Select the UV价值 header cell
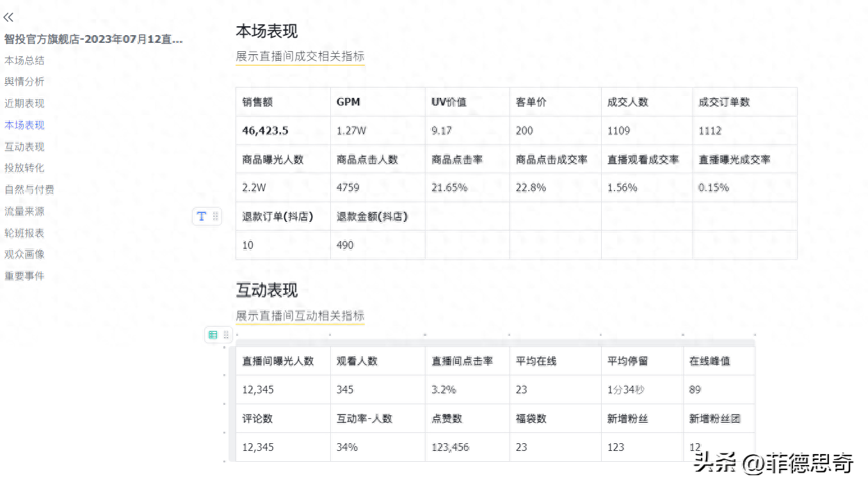Viewport: 868px width, 488px height. [467, 102]
